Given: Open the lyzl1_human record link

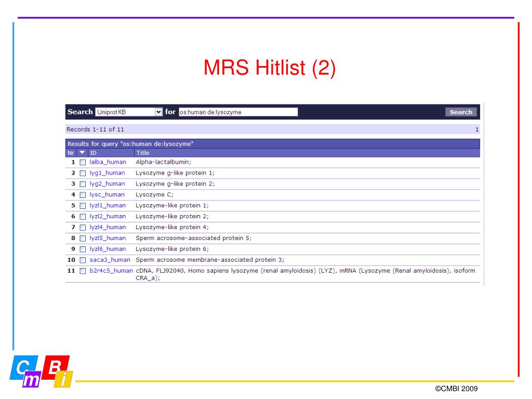Looking at the screenshot, I should point(108,206).
